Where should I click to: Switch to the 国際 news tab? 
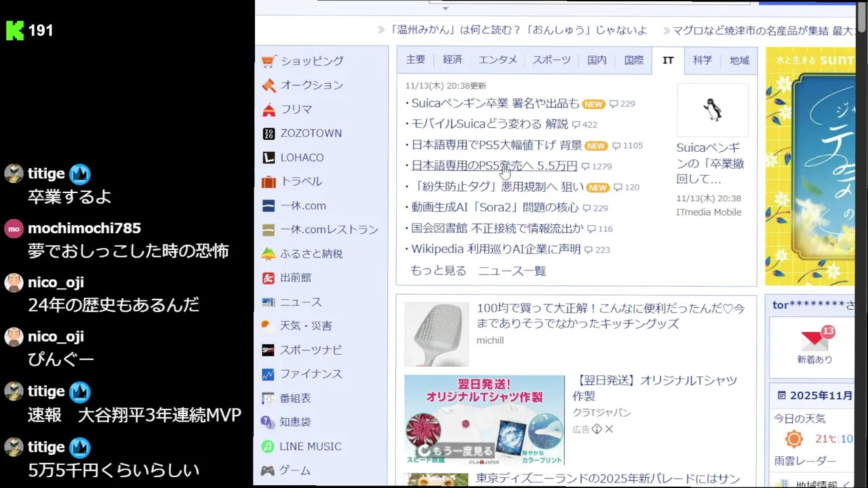(x=634, y=60)
